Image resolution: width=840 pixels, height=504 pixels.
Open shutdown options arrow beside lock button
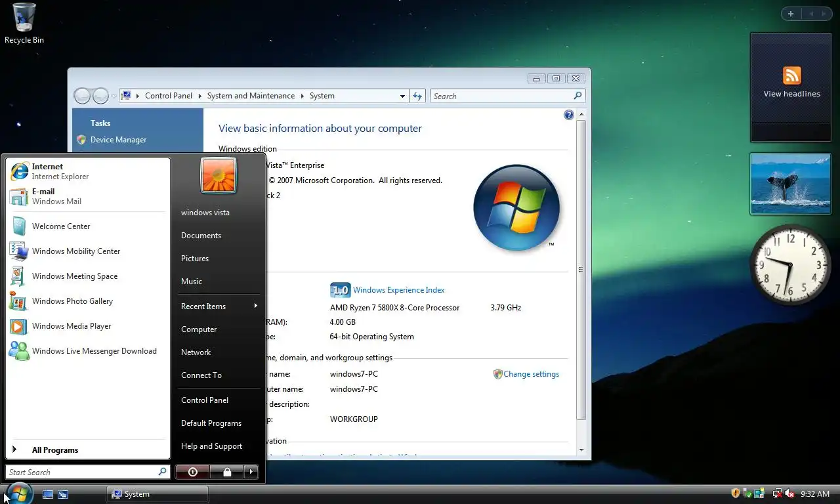coord(251,472)
